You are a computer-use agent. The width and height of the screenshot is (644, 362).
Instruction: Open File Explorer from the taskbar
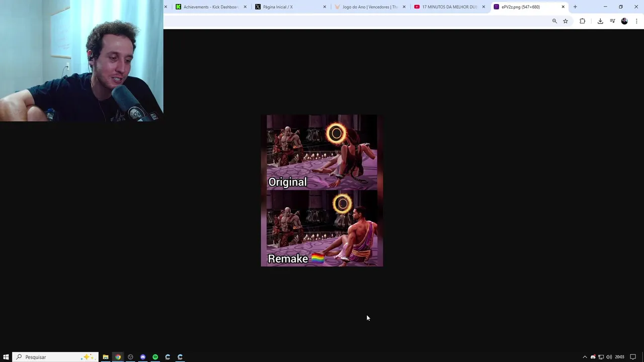[106, 357]
